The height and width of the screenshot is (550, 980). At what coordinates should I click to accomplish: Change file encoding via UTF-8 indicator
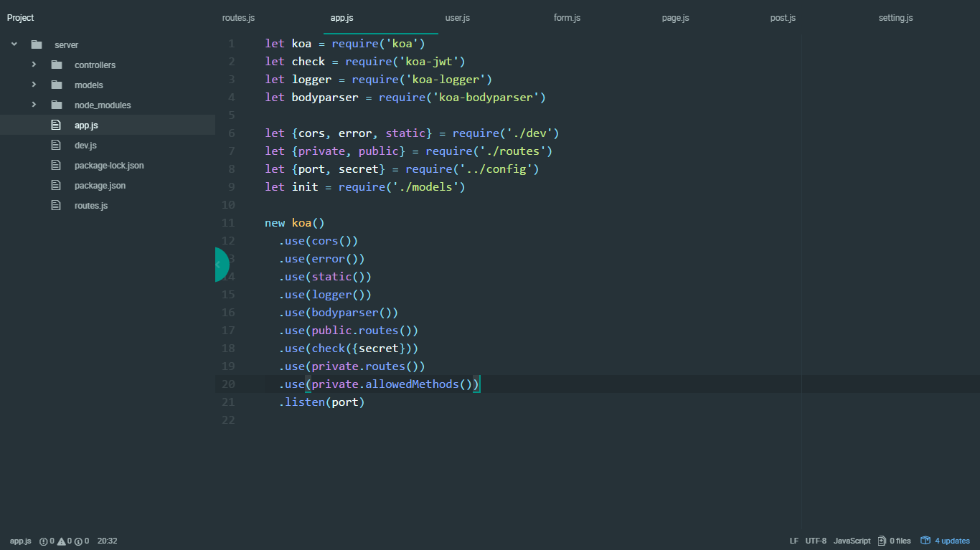click(x=816, y=541)
